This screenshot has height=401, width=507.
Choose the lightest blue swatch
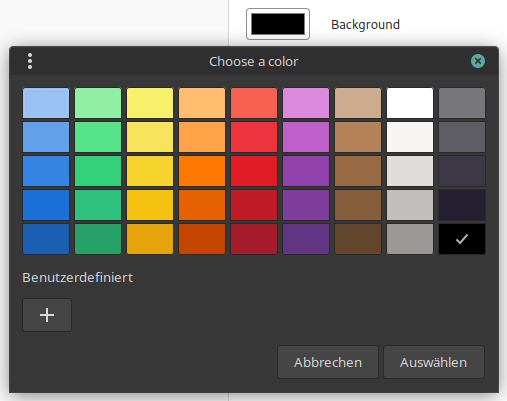(46, 103)
